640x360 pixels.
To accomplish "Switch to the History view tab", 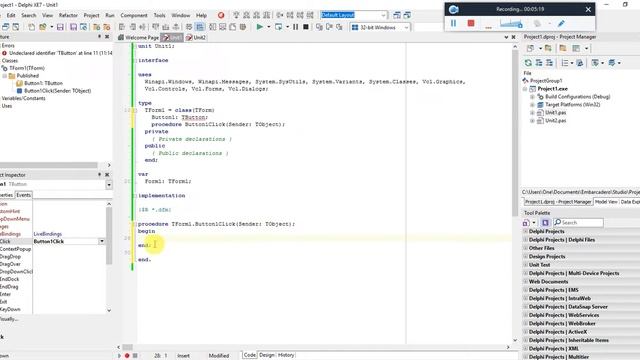I will 286,355.
